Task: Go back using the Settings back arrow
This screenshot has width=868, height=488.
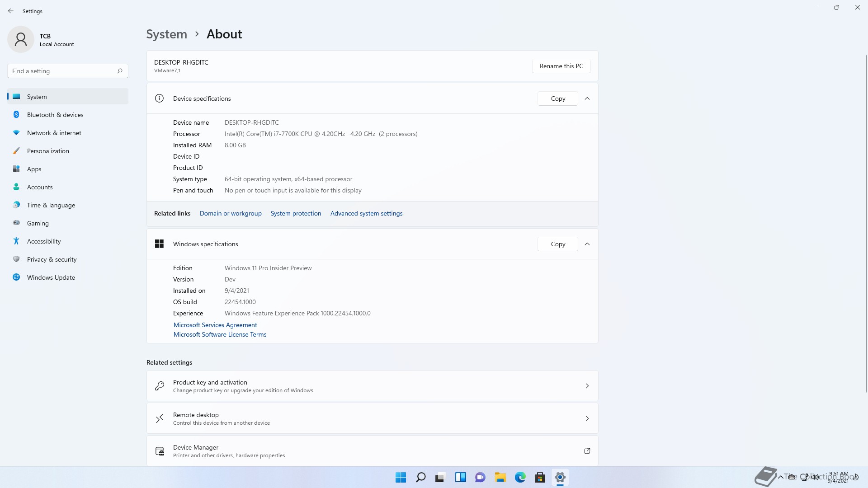Action: 11,11
